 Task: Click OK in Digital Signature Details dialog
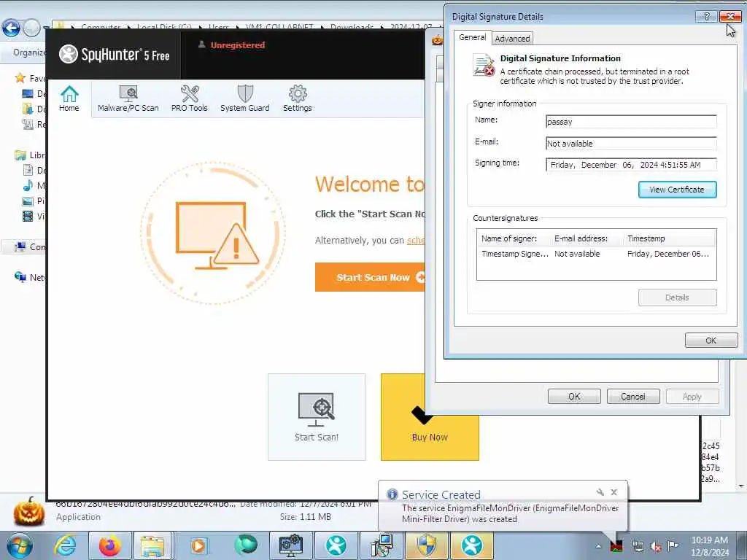711,341
